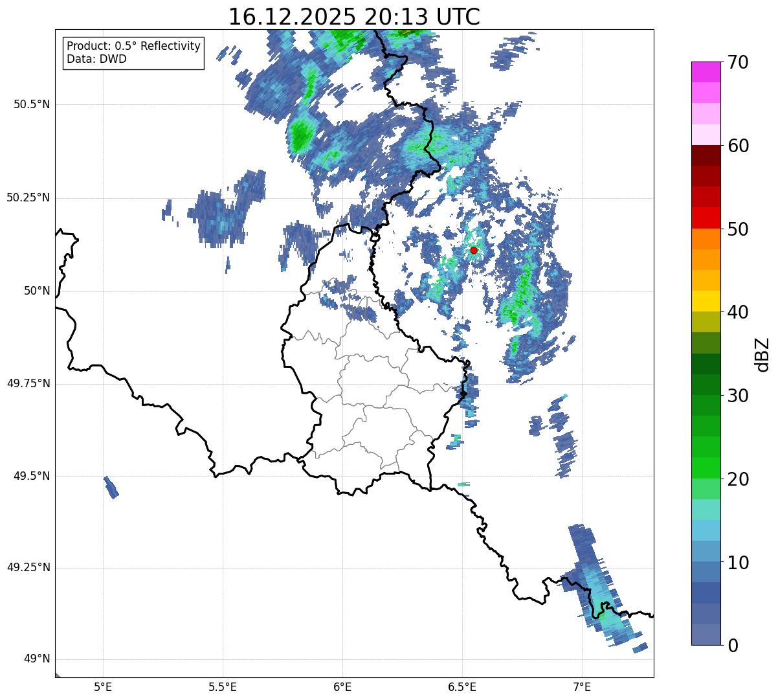
Task: Click the longitude label 6°E
Action: pos(342,686)
